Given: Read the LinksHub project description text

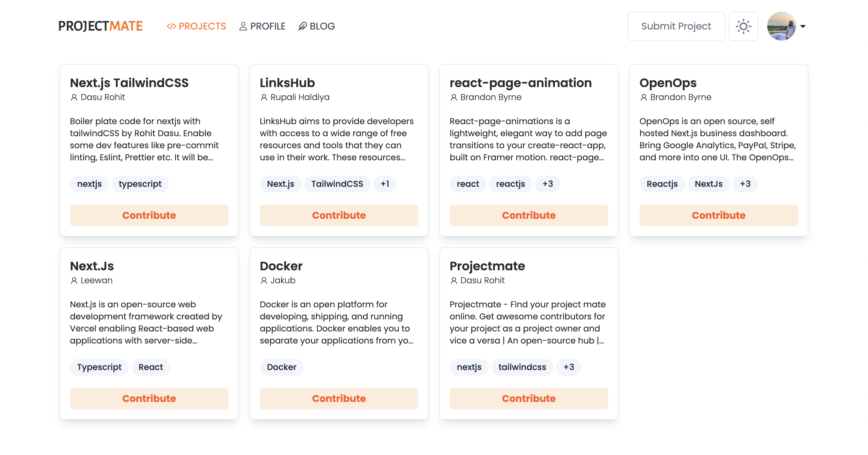Looking at the screenshot, I should [337, 139].
